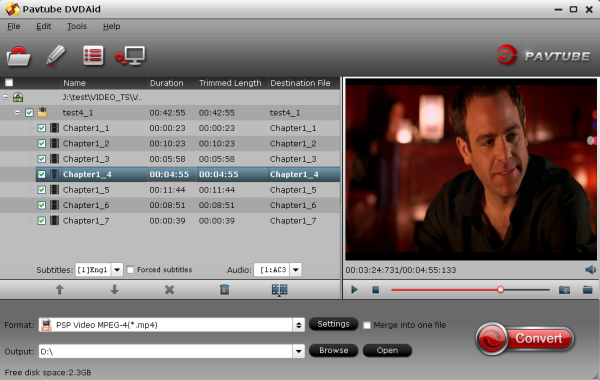Viewport: 600px width, 380px height.
Task: Open the task list icon
Action: click(x=93, y=56)
